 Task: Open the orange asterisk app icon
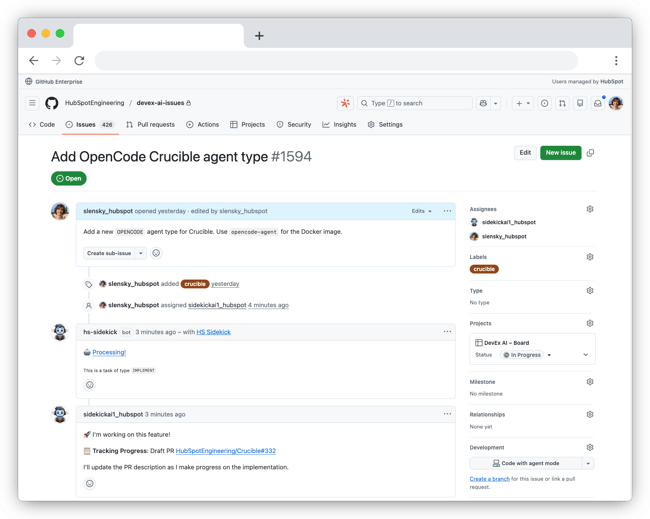pos(345,103)
